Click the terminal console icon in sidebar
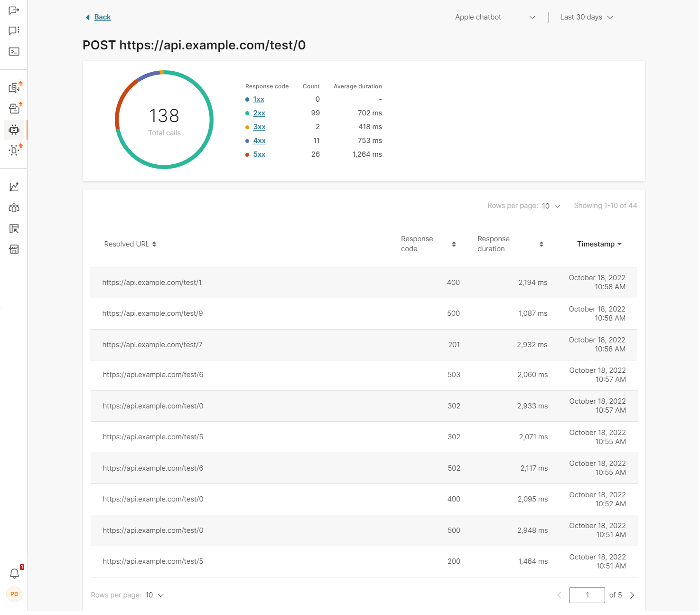 coord(14,52)
